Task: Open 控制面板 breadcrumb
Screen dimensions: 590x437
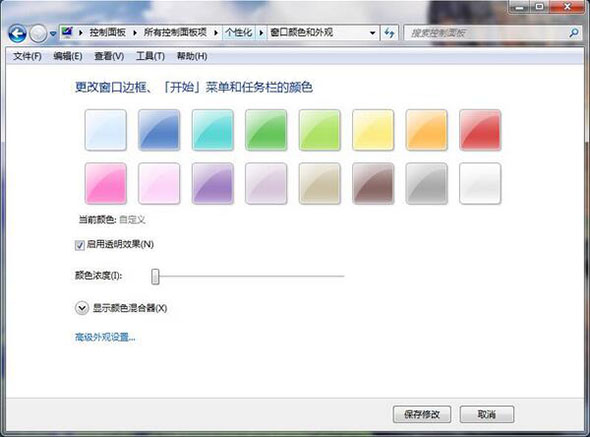Action: click(107, 33)
